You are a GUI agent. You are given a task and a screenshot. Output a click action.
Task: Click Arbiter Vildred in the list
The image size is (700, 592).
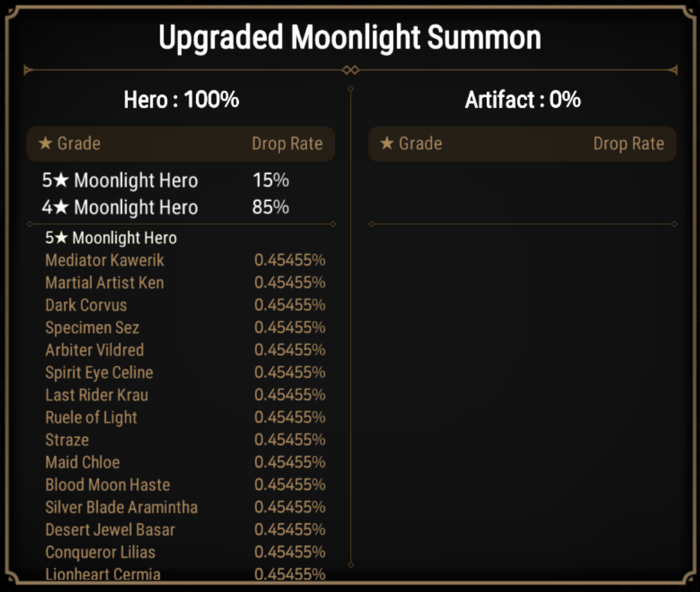[x=95, y=350]
